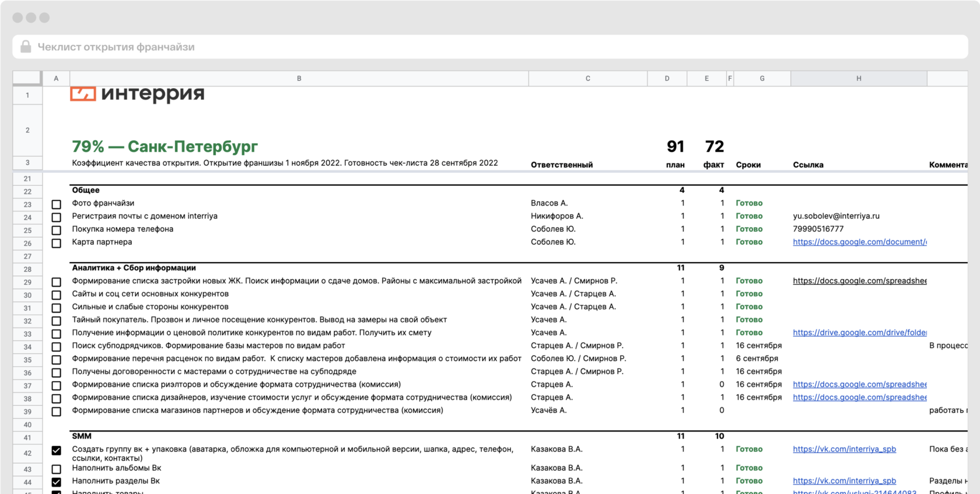The height and width of the screenshot is (494, 980).
Task: Select the Получены договоренности с мастерами cell
Action: click(214, 371)
